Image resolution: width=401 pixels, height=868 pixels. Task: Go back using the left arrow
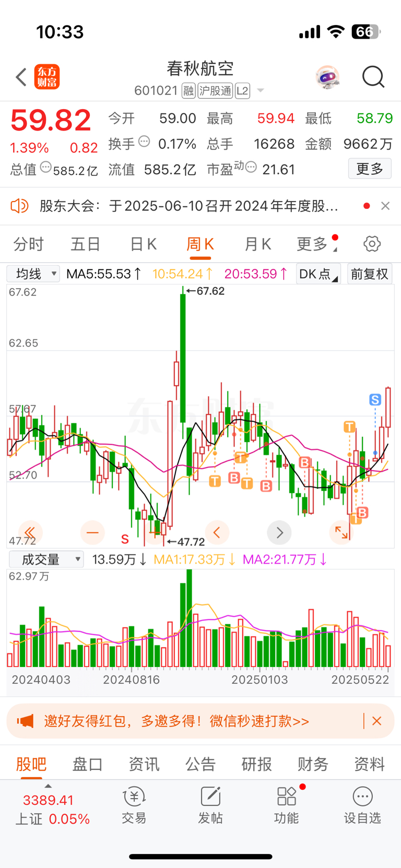coord(21,77)
